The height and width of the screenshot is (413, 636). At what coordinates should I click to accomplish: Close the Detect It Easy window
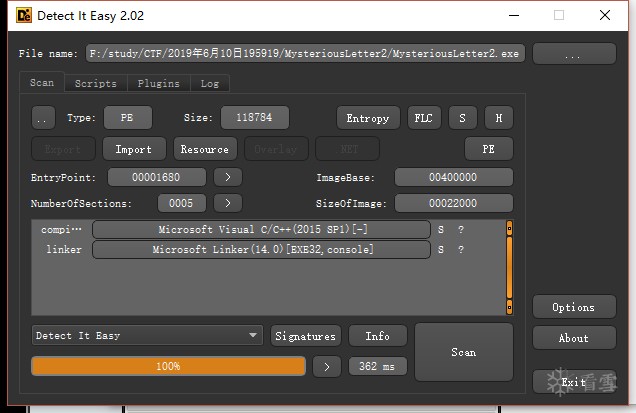click(x=605, y=15)
